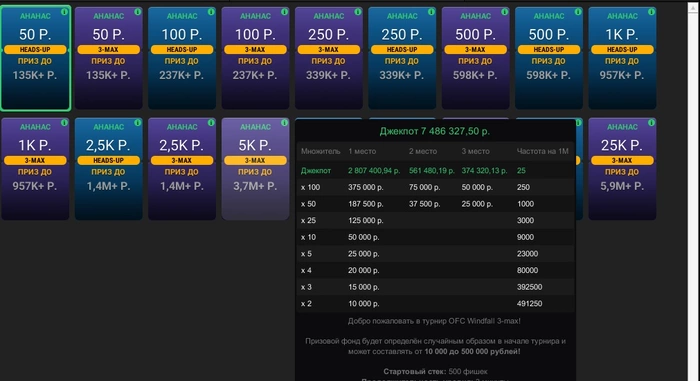The image size is (700, 381).
Task: Click the 'x 50' multiplier row label
Action: [308, 204]
